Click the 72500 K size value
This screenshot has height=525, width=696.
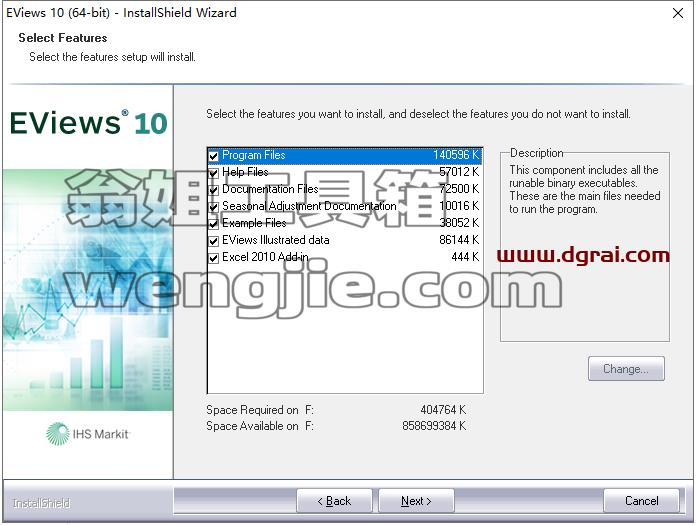click(x=459, y=189)
